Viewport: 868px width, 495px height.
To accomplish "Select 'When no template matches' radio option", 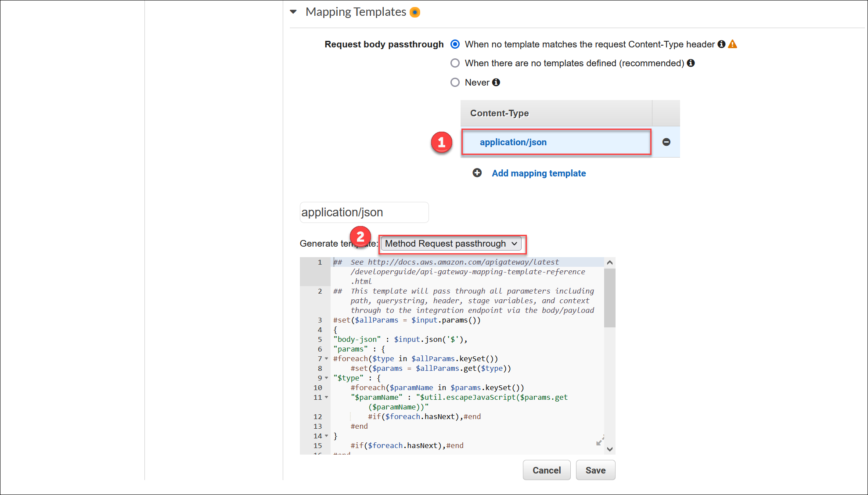I will [455, 44].
